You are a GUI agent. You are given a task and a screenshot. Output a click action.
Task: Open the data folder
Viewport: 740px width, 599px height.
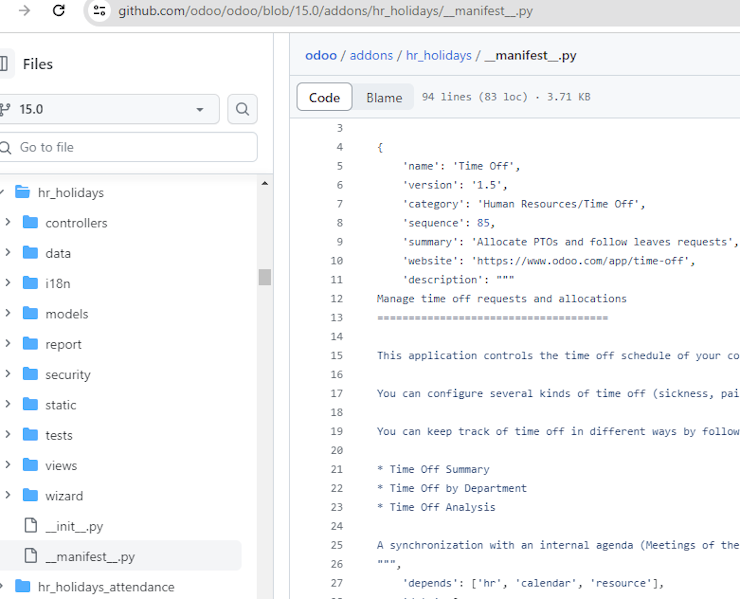[x=58, y=253]
